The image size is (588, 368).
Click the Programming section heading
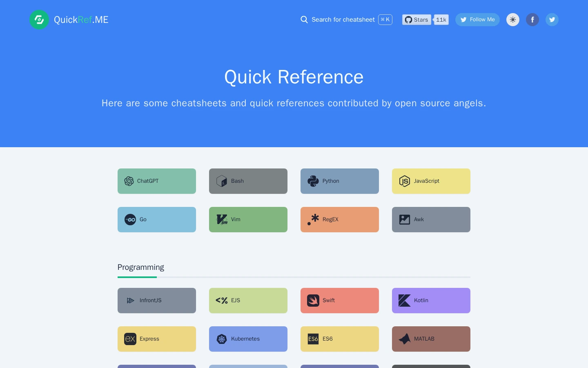(x=141, y=267)
